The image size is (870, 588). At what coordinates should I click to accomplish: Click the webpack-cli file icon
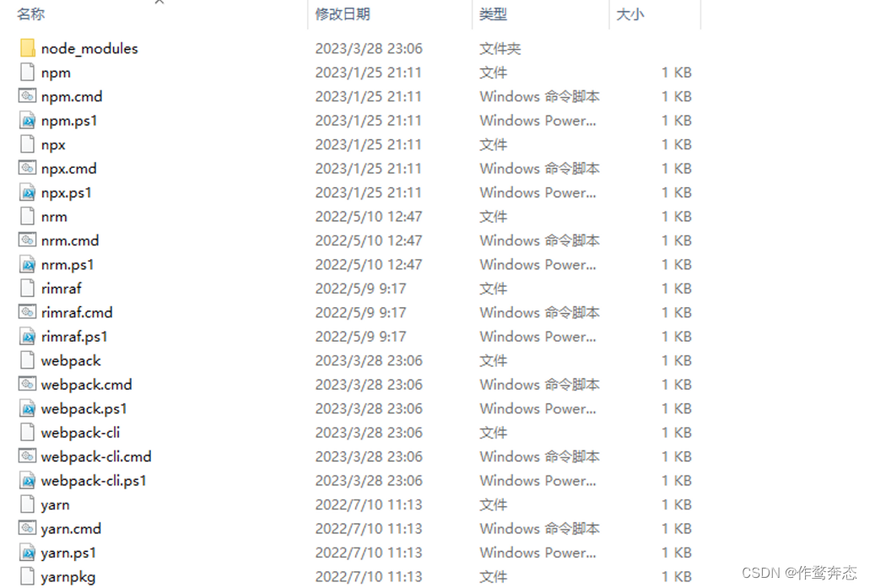point(27,433)
